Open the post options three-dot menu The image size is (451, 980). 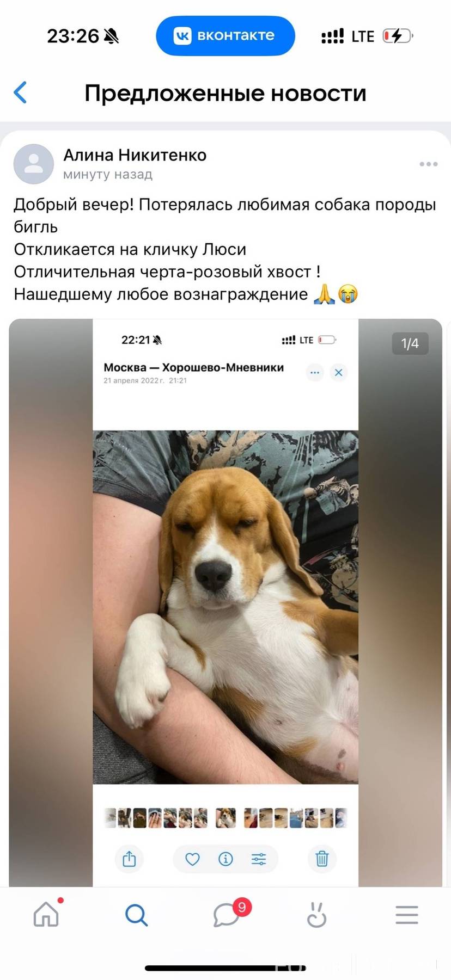428,164
